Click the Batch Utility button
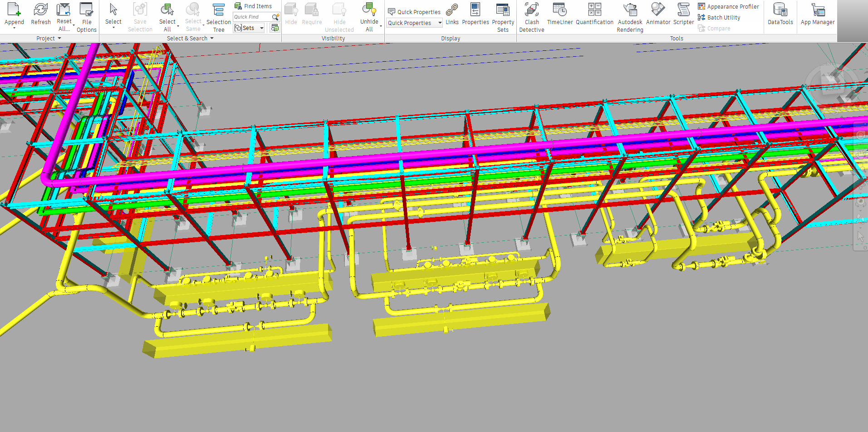 (719, 17)
